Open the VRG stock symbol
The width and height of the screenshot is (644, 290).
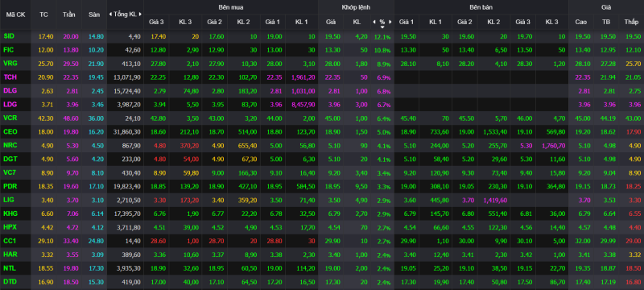[x=10, y=64]
